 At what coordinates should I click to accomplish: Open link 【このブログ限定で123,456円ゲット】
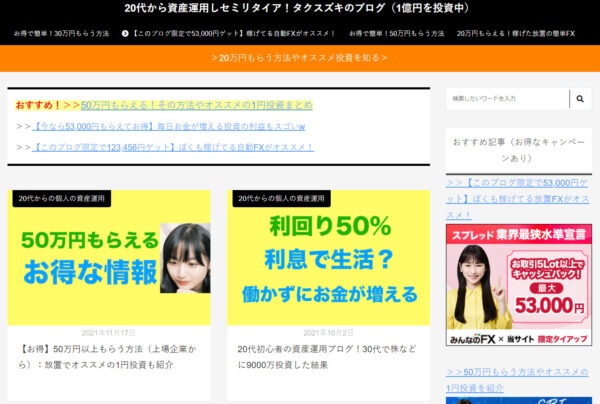pos(173,147)
